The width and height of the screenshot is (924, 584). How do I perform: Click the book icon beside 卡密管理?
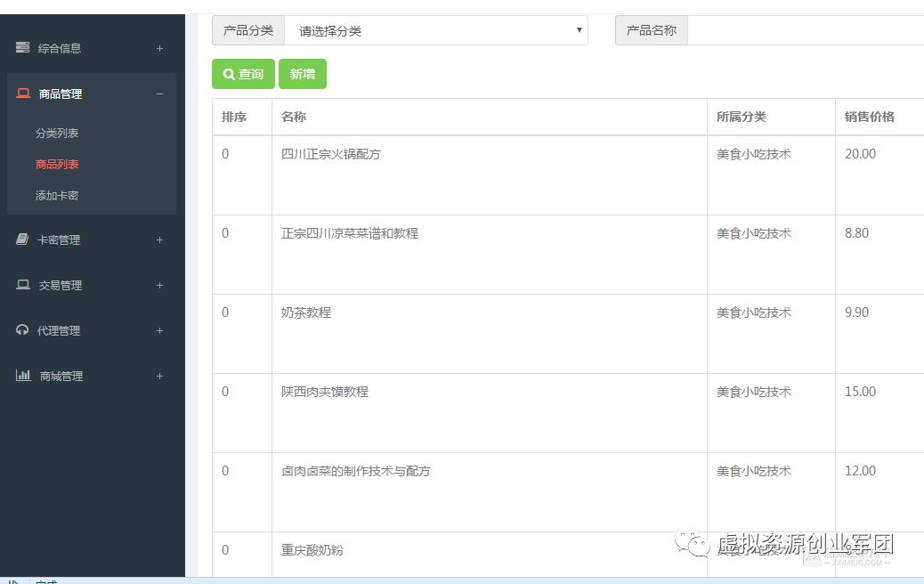21,239
